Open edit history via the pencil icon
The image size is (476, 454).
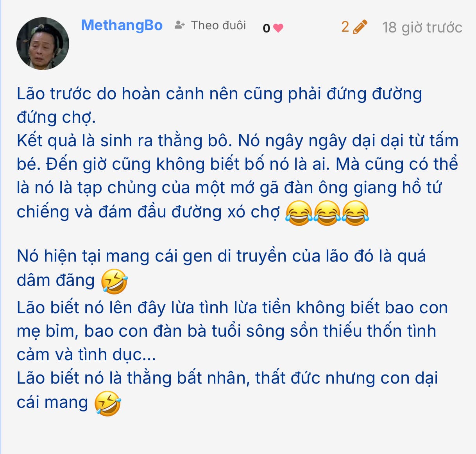point(360,27)
